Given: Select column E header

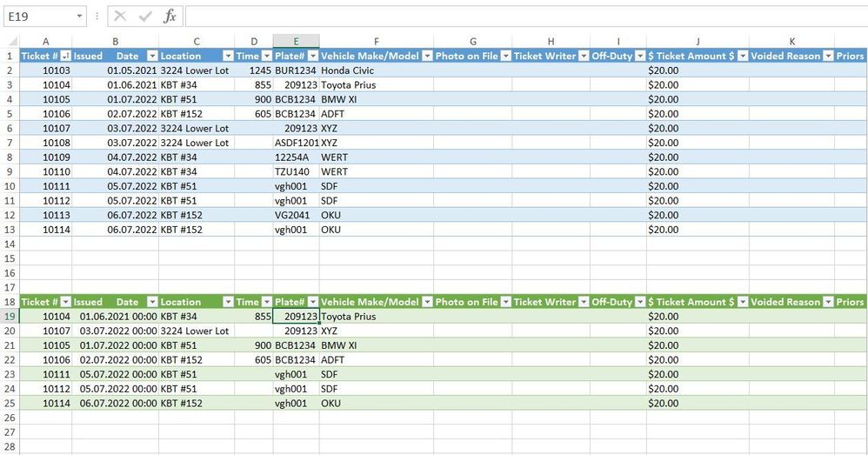Looking at the screenshot, I should point(297,42).
